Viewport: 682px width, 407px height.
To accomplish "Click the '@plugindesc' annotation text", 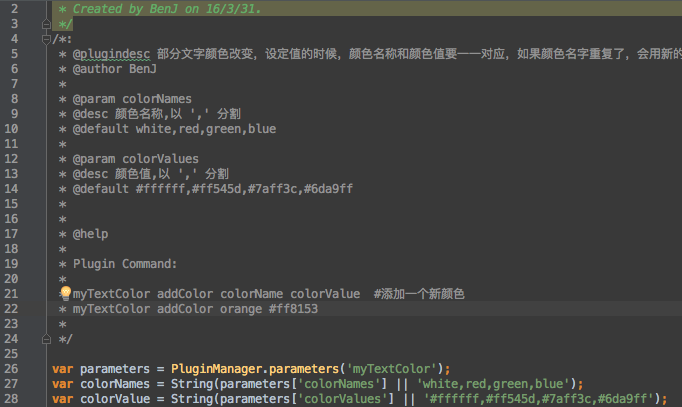I will tap(111, 54).
